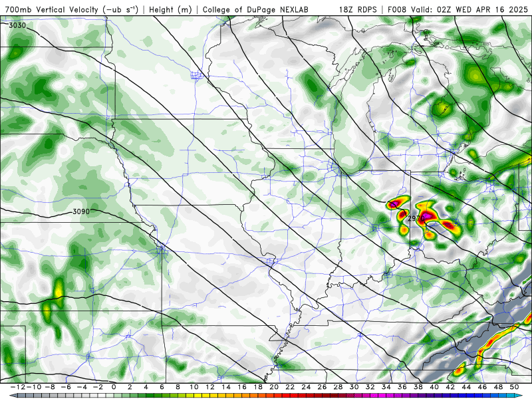Select the 26 color scale label
This screenshot has height=399, width=532.
pyautogui.click(x=322, y=387)
